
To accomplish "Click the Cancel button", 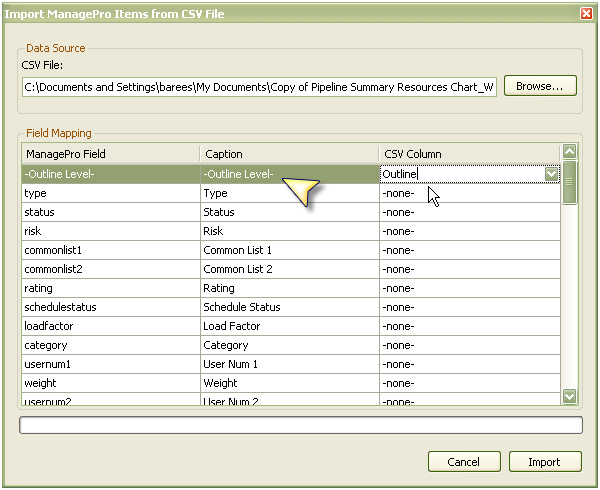I will pyautogui.click(x=464, y=461).
